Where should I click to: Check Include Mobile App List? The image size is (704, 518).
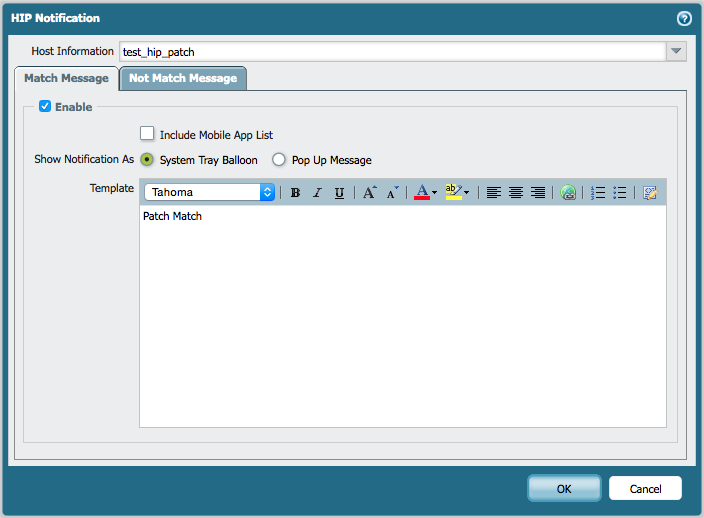coord(147,134)
